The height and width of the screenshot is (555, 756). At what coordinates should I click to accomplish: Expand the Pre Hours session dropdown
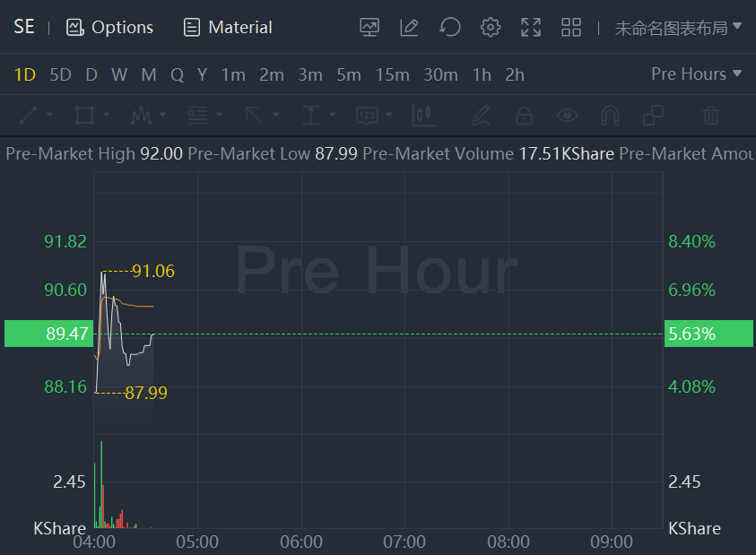coord(696,74)
